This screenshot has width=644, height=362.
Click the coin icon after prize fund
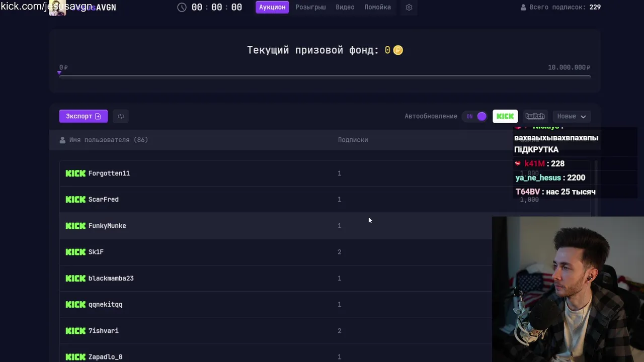tap(398, 50)
